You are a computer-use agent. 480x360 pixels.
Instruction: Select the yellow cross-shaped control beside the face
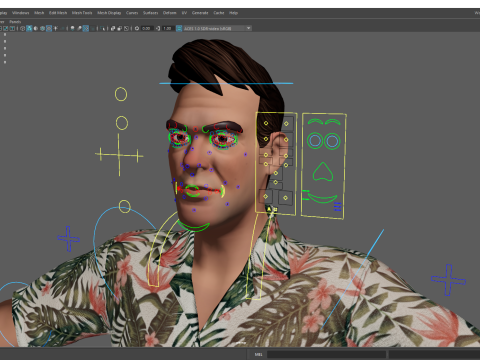119,155
